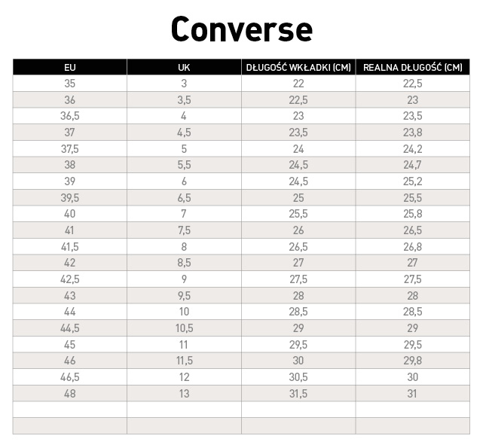
Task: Click the real length 25,2 cell
Action: coord(412,181)
